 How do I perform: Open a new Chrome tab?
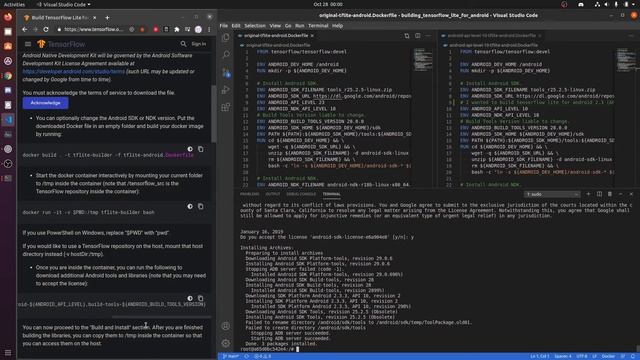pos(107,18)
